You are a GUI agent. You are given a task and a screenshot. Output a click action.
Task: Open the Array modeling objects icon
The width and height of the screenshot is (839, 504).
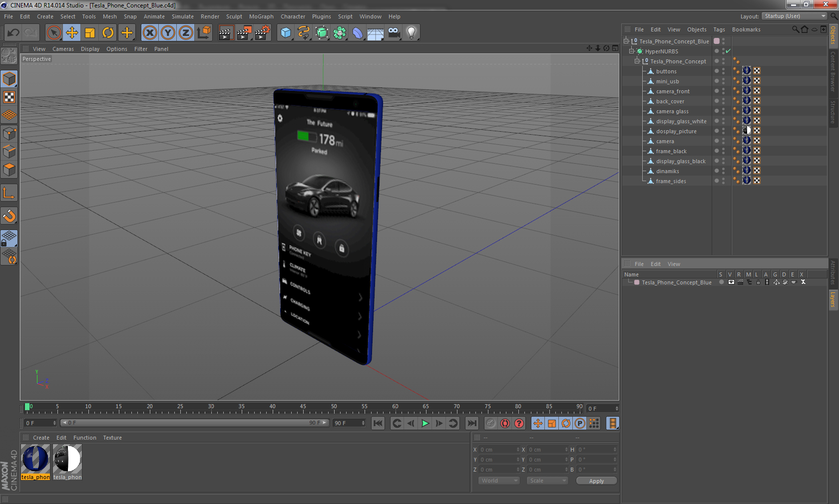340,33
